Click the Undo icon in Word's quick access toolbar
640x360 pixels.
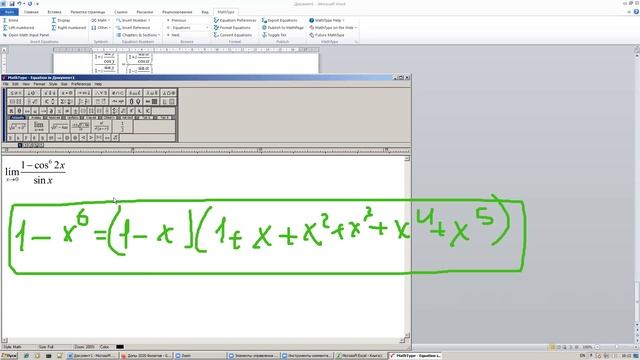coord(19,4)
